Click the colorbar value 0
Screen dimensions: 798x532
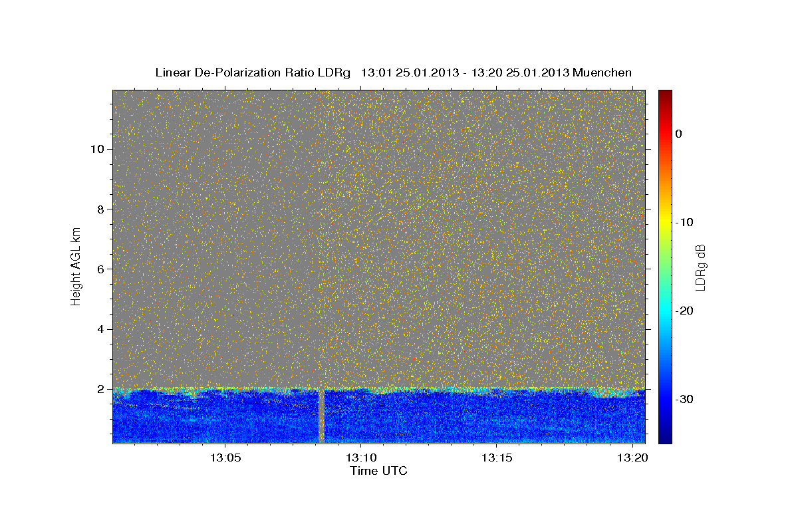[678, 134]
